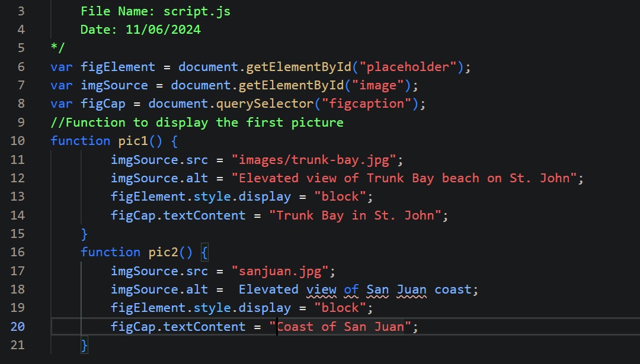Click line number 10 in the gutter

point(17,141)
